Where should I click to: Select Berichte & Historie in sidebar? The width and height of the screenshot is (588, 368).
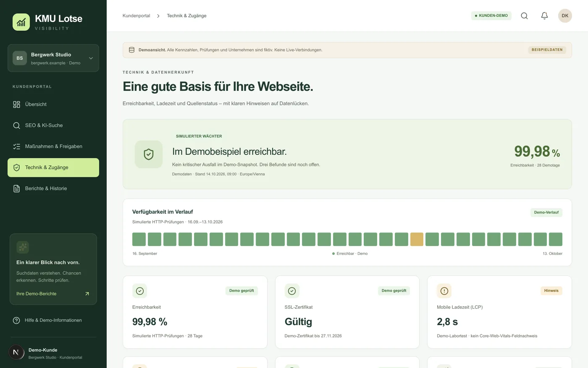53,188
